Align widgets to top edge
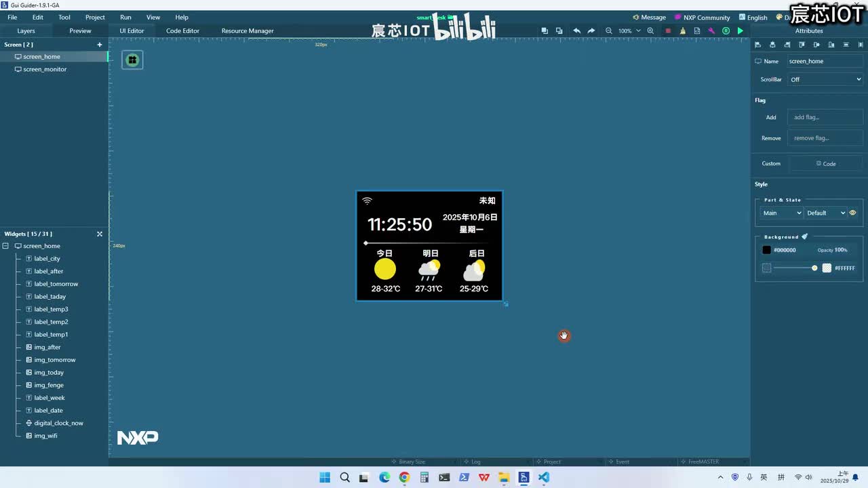Screen dimensions: 868x488 pyautogui.click(x=802, y=45)
